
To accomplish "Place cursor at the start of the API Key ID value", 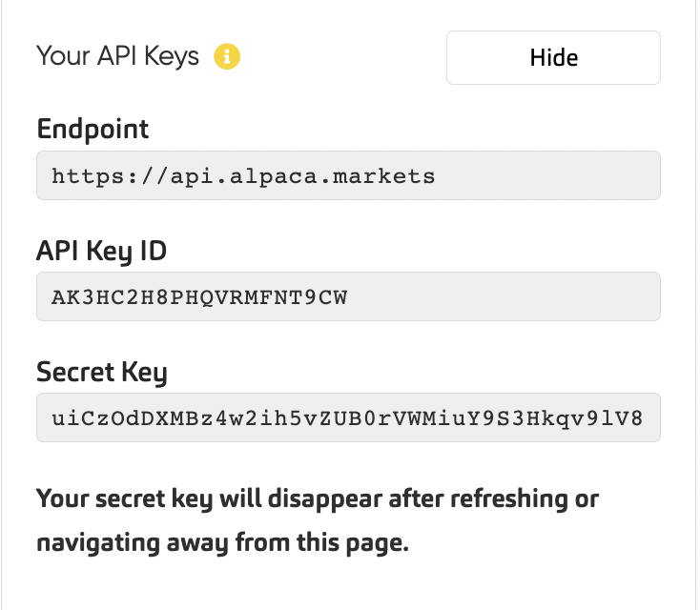I will click(52, 297).
